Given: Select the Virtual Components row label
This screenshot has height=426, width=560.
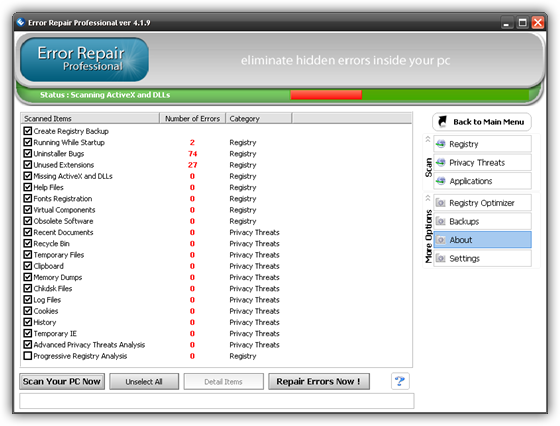Looking at the screenshot, I should [64, 210].
